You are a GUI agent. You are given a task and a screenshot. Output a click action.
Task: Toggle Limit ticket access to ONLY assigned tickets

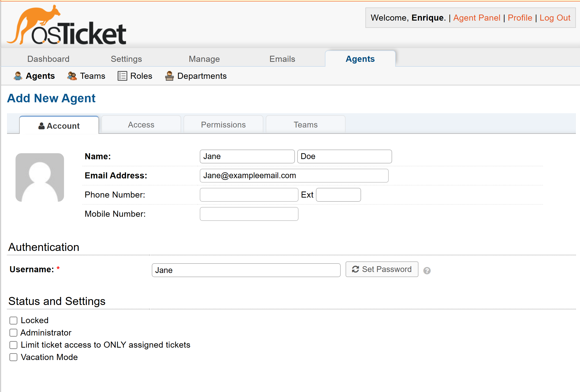[14, 345]
